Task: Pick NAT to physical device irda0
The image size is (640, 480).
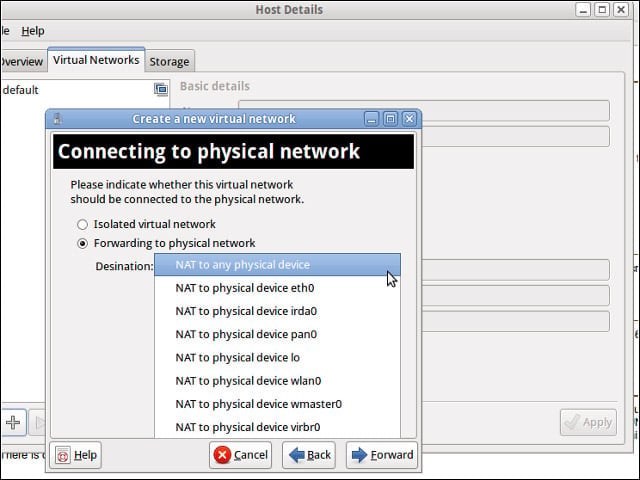Action: point(277,311)
